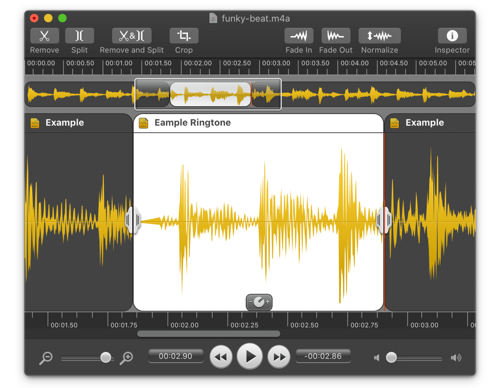Viewport: 499px width, 388px height.
Task: Click the Remove and Split label
Action: (x=132, y=50)
